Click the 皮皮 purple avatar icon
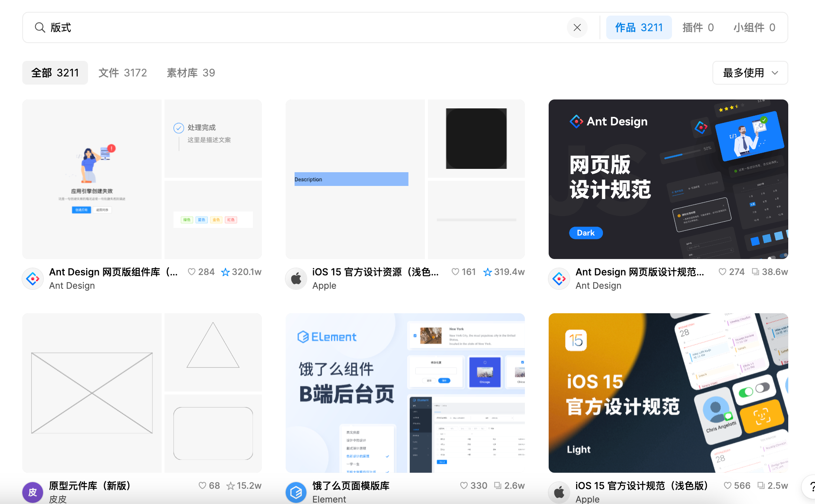Image resolution: width=815 pixels, height=504 pixels. 33,492
